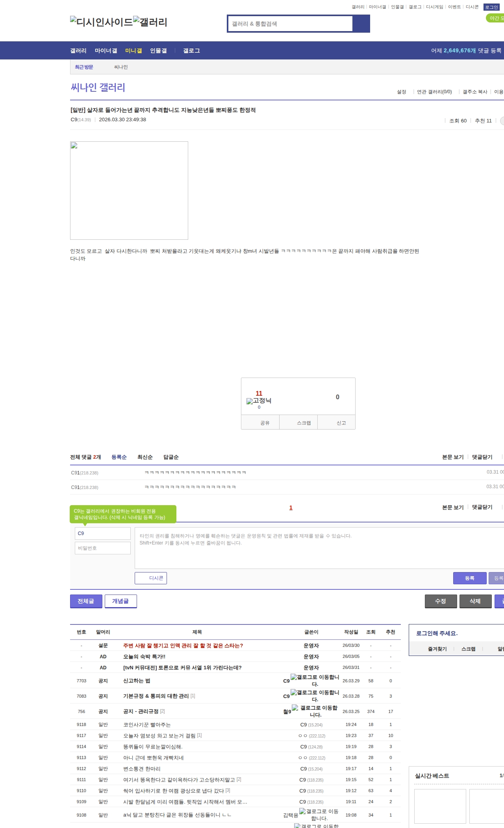Open 갤로그 icon beside 철9
Image resolution: width=504 pixels, height=828 pixels.
coord(315,711)
